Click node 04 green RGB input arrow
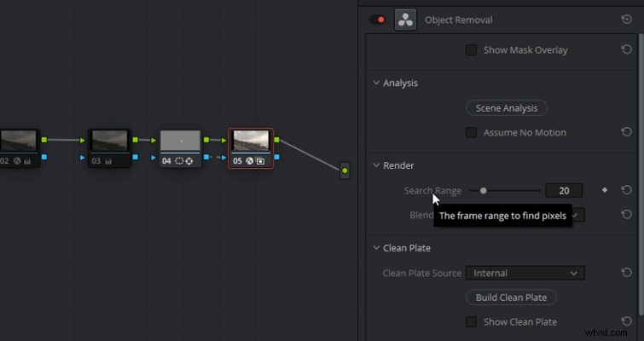Viewport: 644px width, 341px height. point(154,141)
